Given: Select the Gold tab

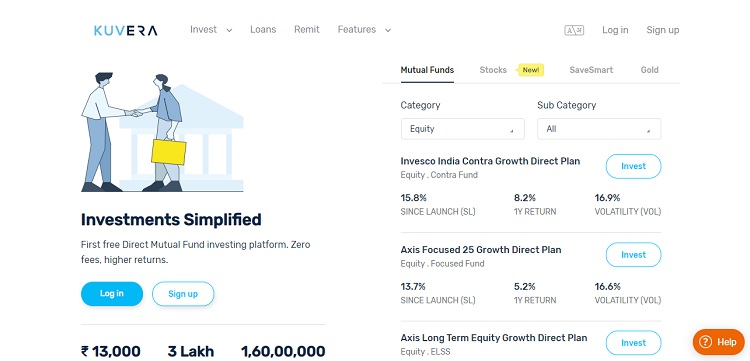Looking at the screenshot, I should pyautogui.click(x=650, y=70).
